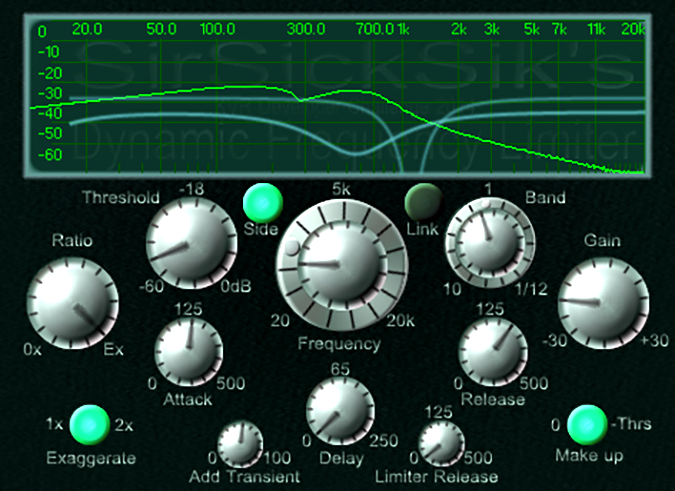Click the '1/12' Band label
This screenshot has width=675, height=491.
pos(531,290)
